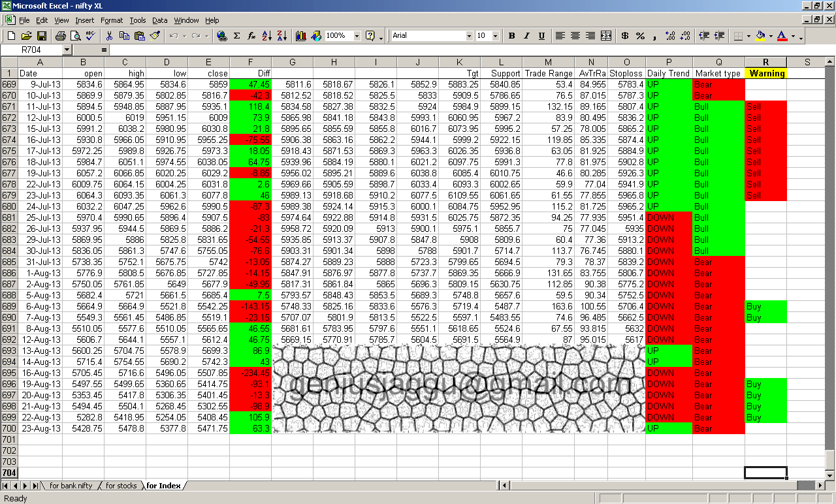Print the sheet using the printer icon

coord(60,36)
